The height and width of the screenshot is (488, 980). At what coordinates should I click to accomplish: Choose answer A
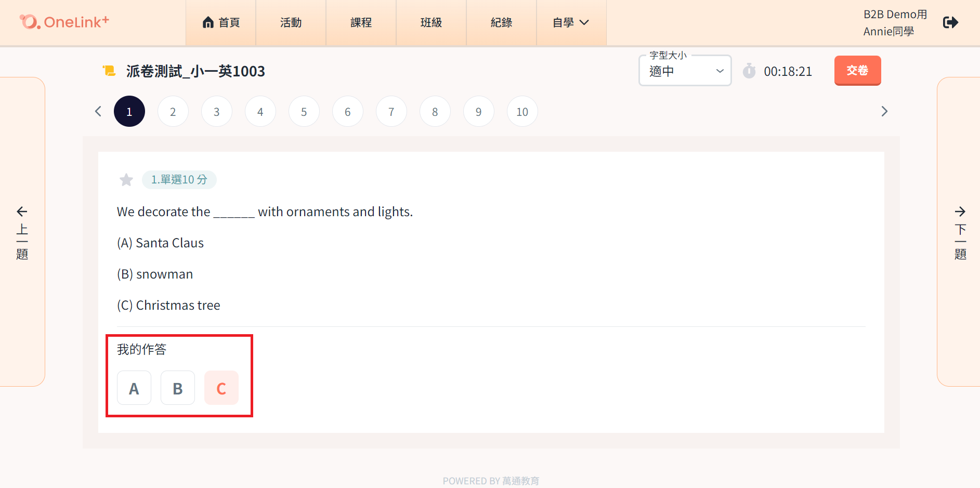[x=134, y=388]
